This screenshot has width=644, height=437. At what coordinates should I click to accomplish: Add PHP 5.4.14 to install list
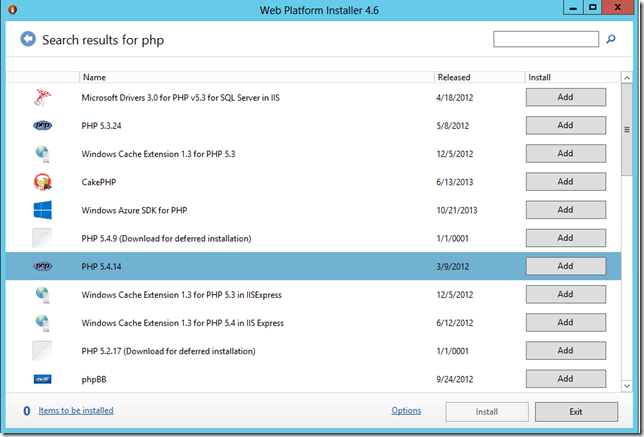tap(566, 266)
